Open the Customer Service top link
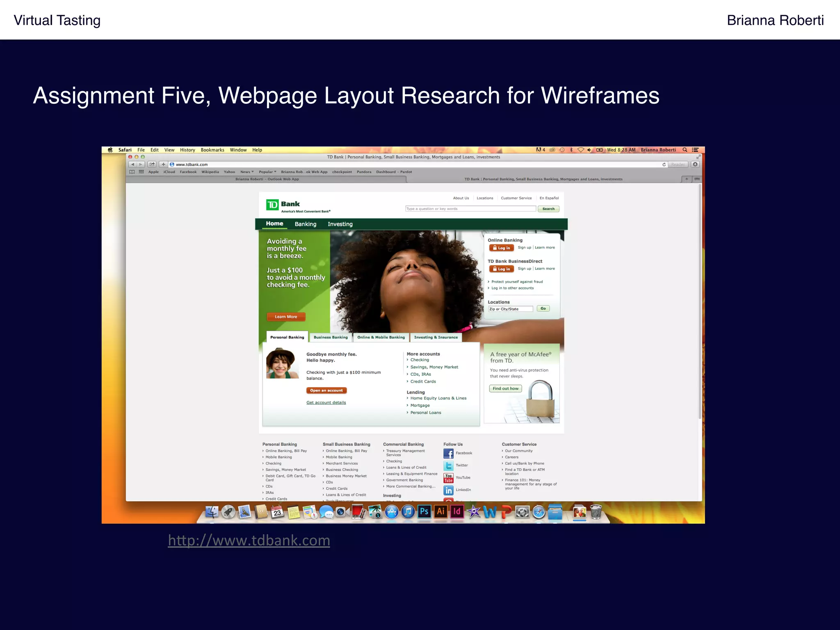Image resolution: width=840 pixels, height=630 pixels. 516,198
